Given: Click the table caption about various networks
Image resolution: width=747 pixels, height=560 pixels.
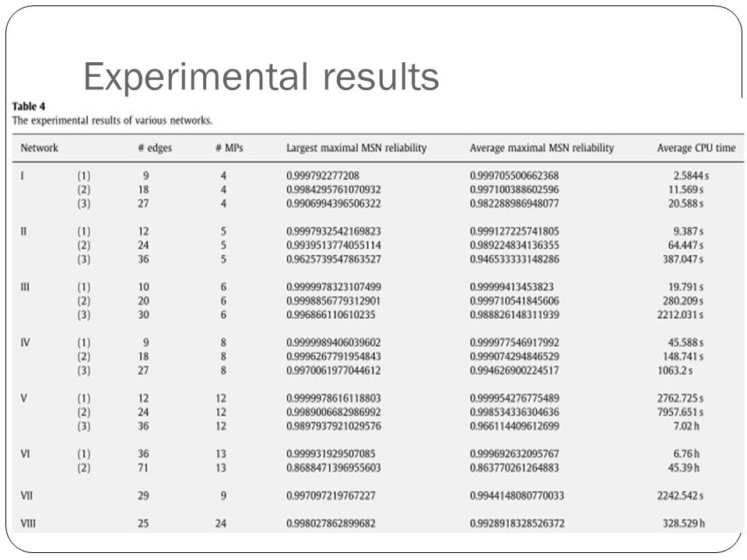Looking at the screenshot, I should [x=112, y=121].
